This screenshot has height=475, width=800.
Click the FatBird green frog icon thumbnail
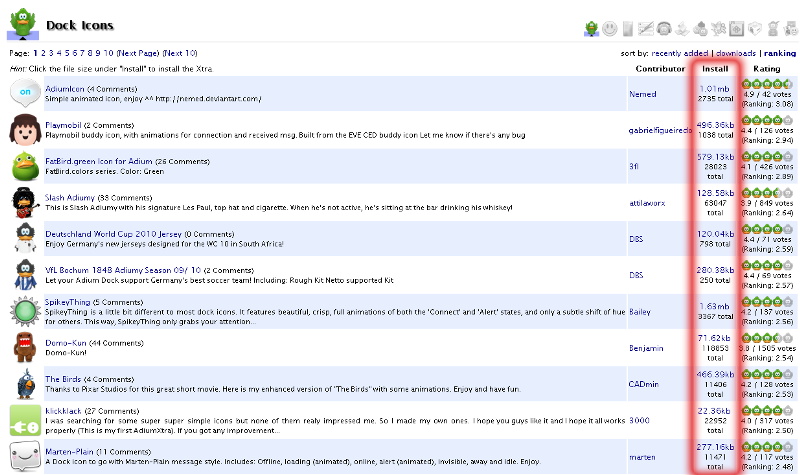coord(24,165)
